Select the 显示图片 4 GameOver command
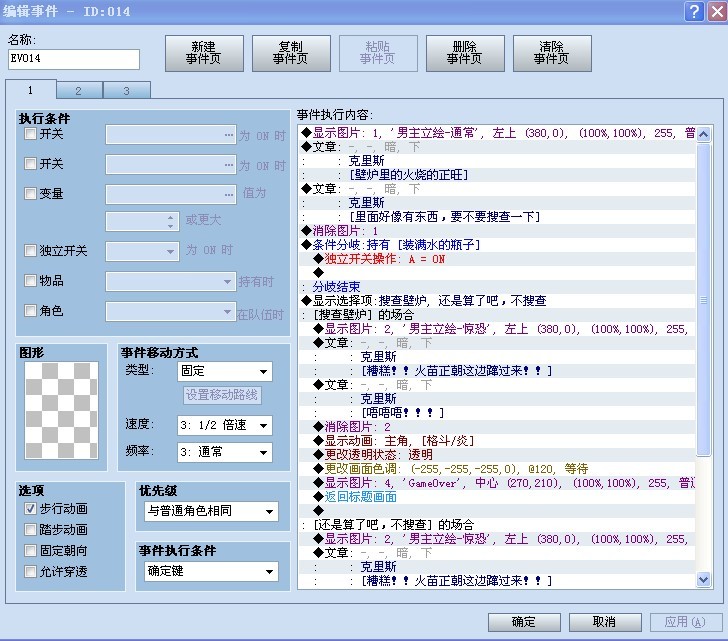 pyautogui.click(x=497, y=483)
